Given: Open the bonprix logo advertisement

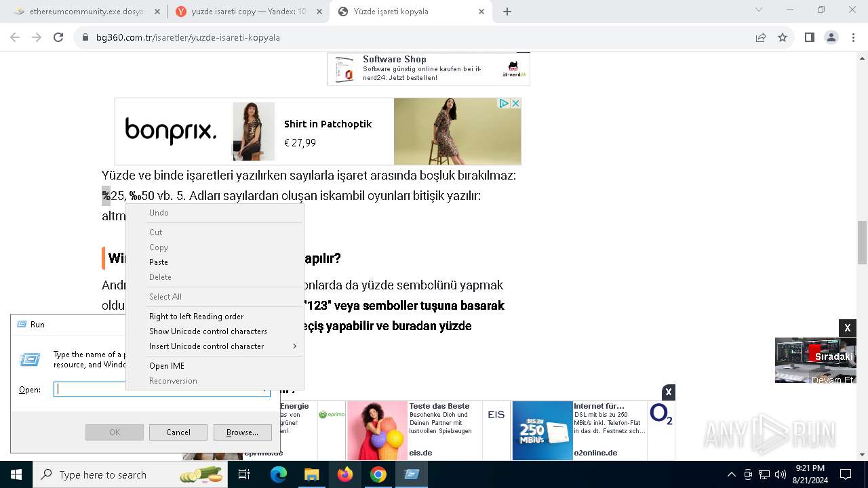Looking at the screenshot, I should pos(171,130).
